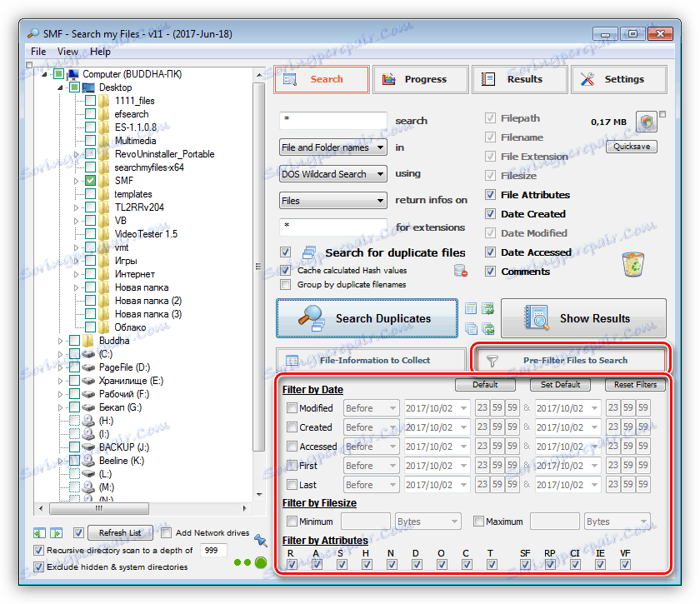
Task: Click the PageFile (D:) drive icon
Action: [x=89, y=367]
